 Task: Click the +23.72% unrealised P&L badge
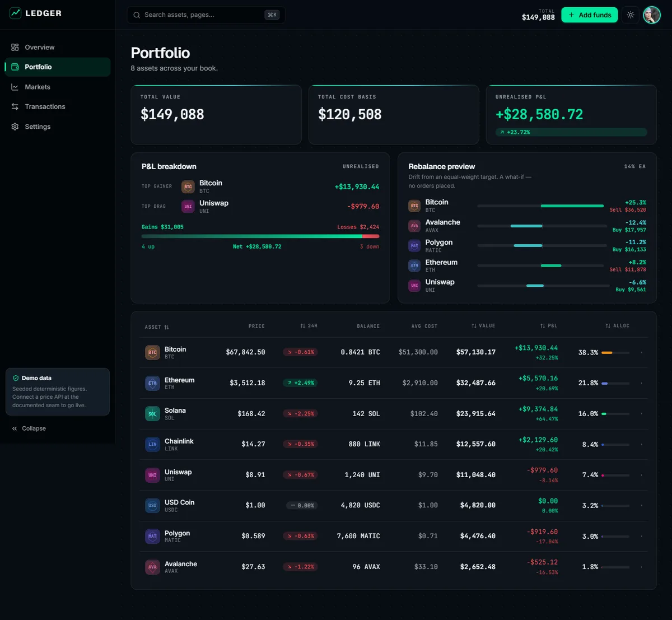click(571, 132)
